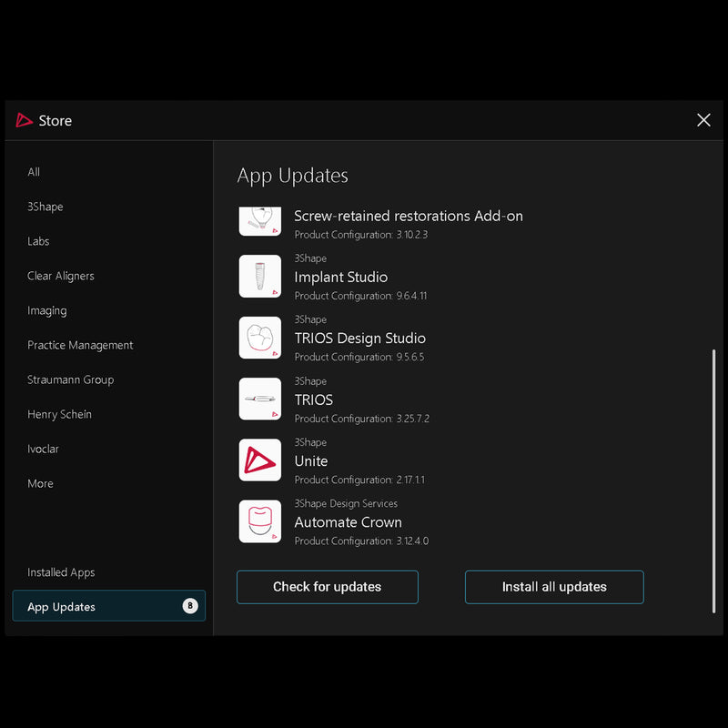Viewport: 728px width, 728px height.
Task: Open the Automate Crown title text
Action: tap(348, 522)
